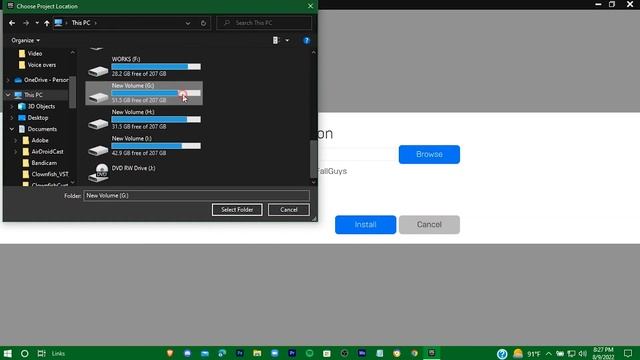Go back using the Back arrow
Screen dimensions: 640x360
click(12, 23)
